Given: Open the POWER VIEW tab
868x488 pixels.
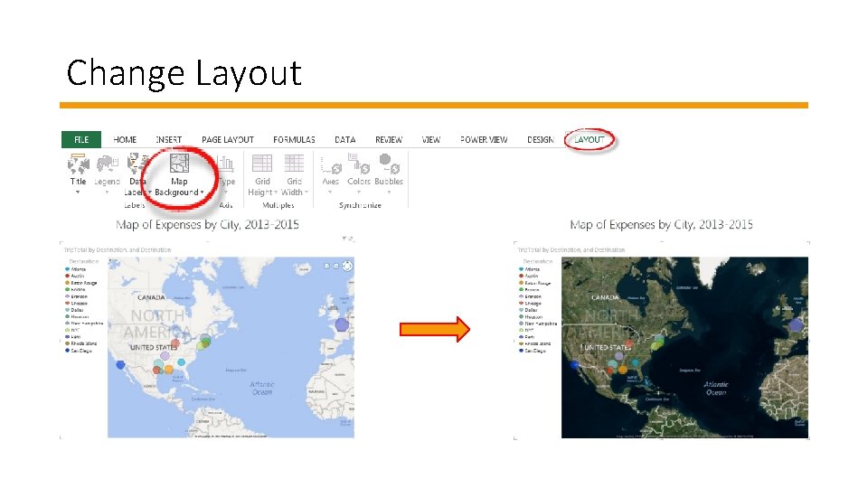Looking at the screenshot, I should click(483, 139).
